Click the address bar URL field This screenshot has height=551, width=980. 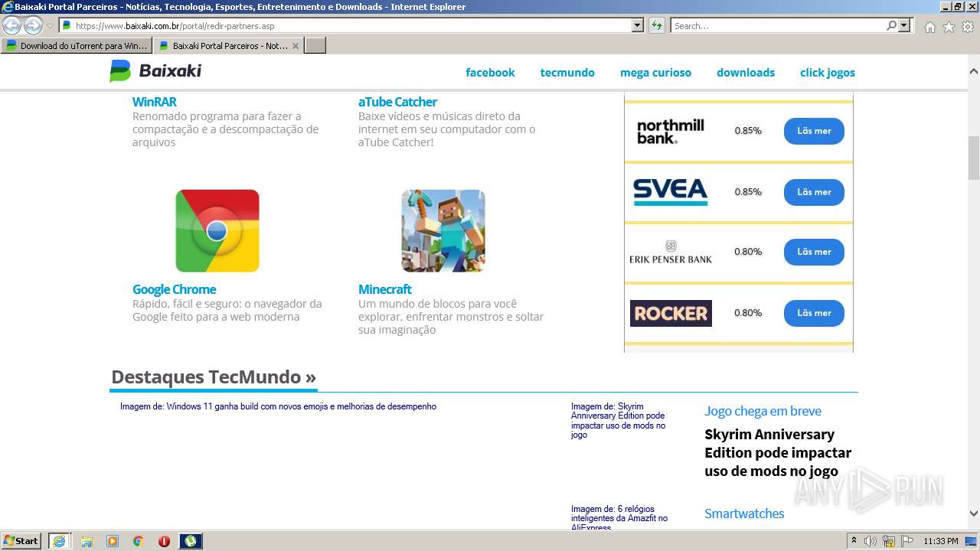(x=345, y=25)
